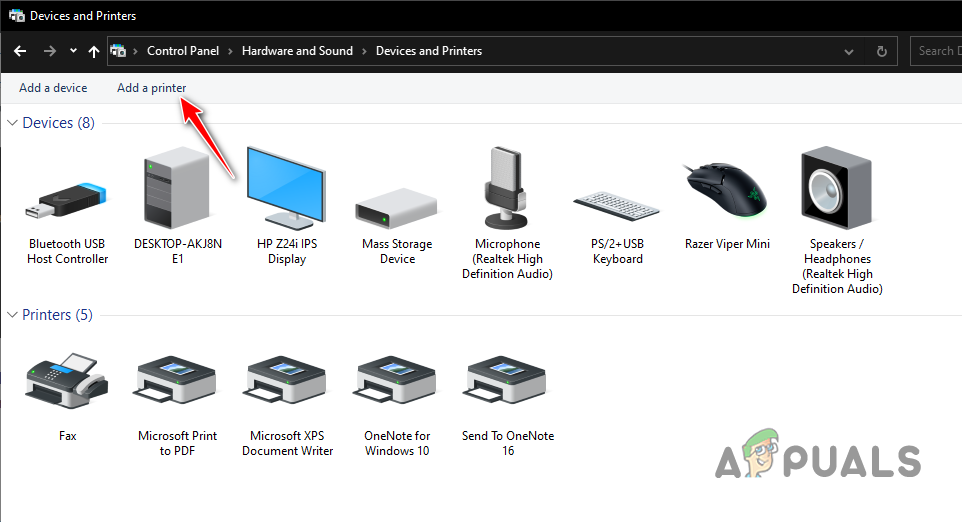
Task: Click the address bar location icon
Action: (x=118, y=51)
